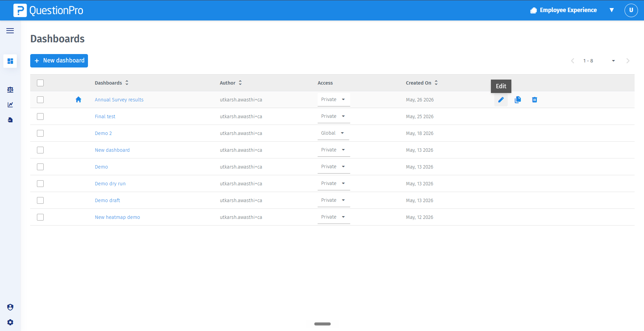Click the May, 26 2026 created date
644x331 pixels.
[420, 100]
